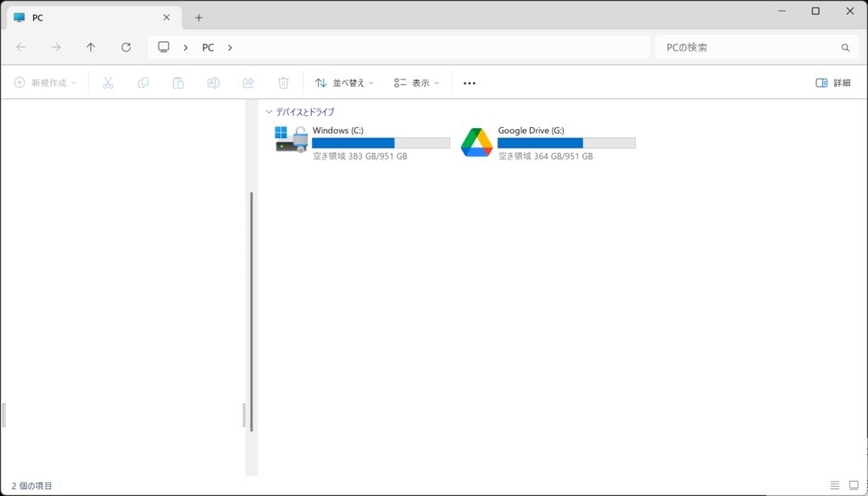Image resolution: width=868 pixels, height=496 pixels.
Task: Click the Share icon in toolbar
Action: click(248, 83)
